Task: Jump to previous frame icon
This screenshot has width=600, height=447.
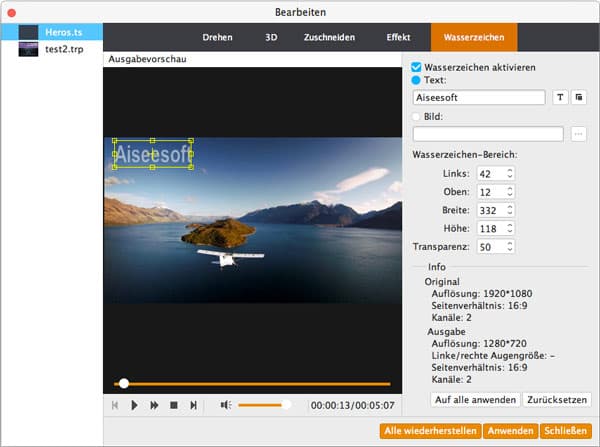Action: pyautogui.click(x=115, y=405)
